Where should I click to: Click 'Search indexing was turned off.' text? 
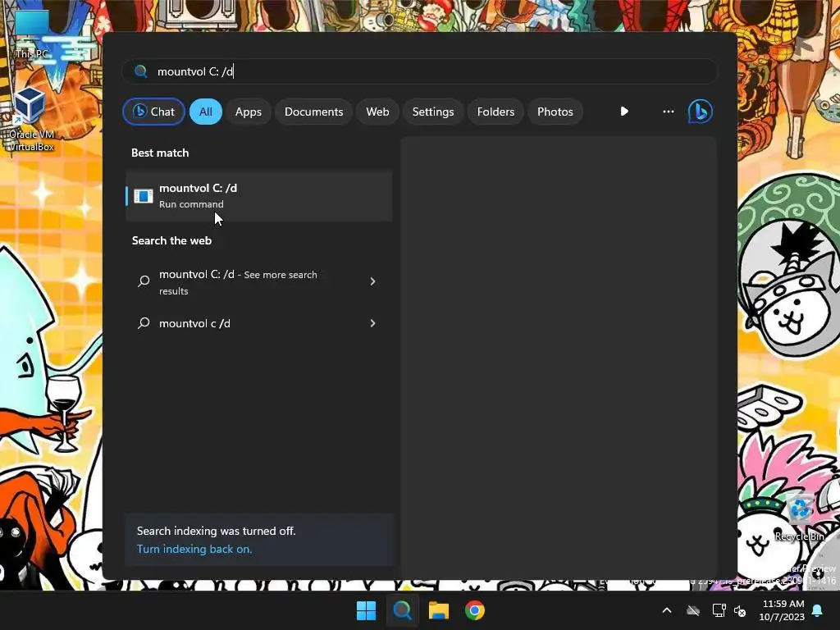(x=216, y=531)
